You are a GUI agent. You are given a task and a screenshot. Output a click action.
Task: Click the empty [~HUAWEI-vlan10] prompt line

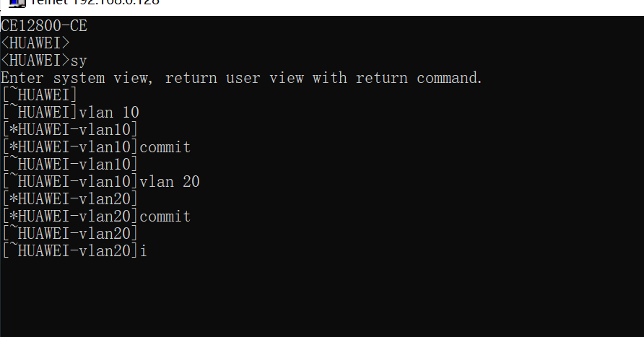tap(70, 165)
